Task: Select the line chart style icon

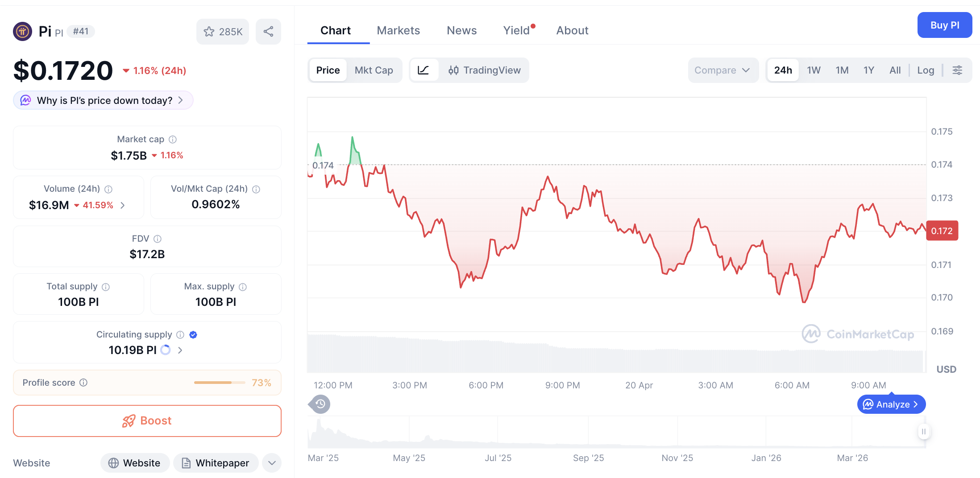Action: [x=424, y=70]
